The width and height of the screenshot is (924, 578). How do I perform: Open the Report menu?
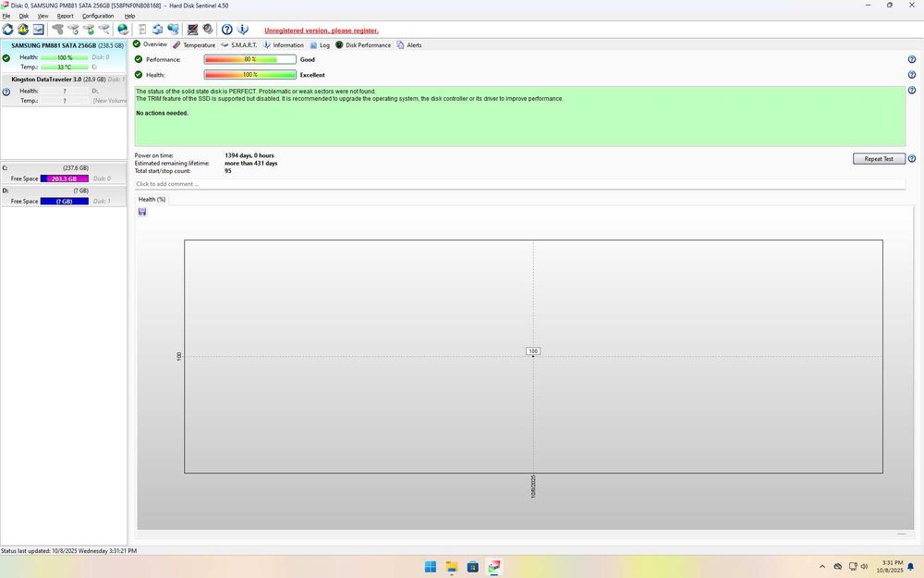66,16
